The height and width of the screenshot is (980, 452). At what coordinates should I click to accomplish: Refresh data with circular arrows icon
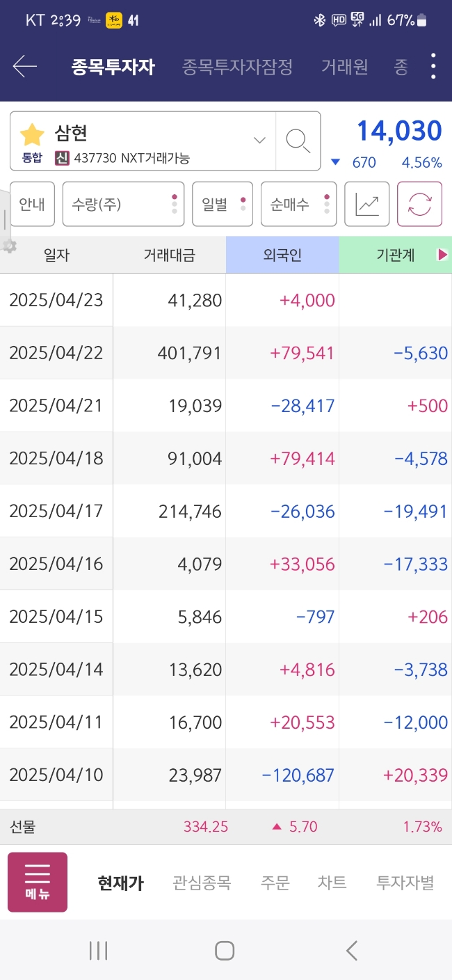419,204
